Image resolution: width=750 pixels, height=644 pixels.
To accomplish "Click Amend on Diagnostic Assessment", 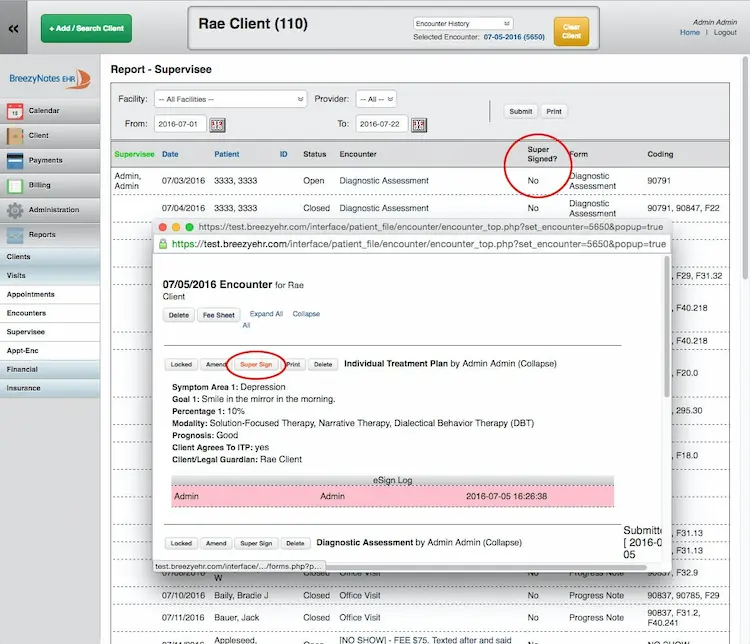I will click(216, 544).
